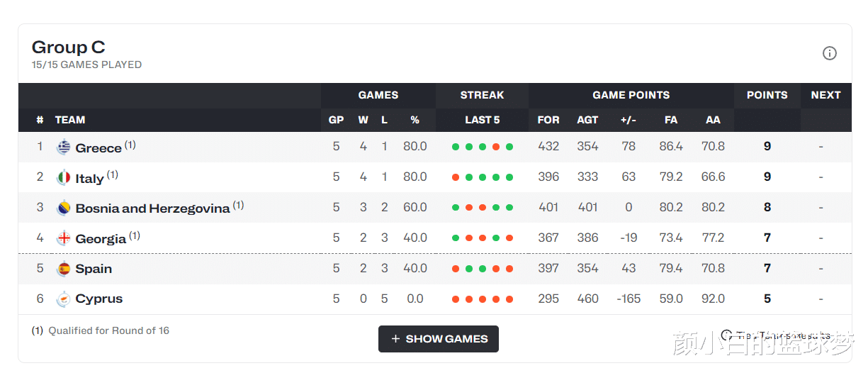Click the Georgia flag icon
868x373 pixels.
tap(64, 238)
